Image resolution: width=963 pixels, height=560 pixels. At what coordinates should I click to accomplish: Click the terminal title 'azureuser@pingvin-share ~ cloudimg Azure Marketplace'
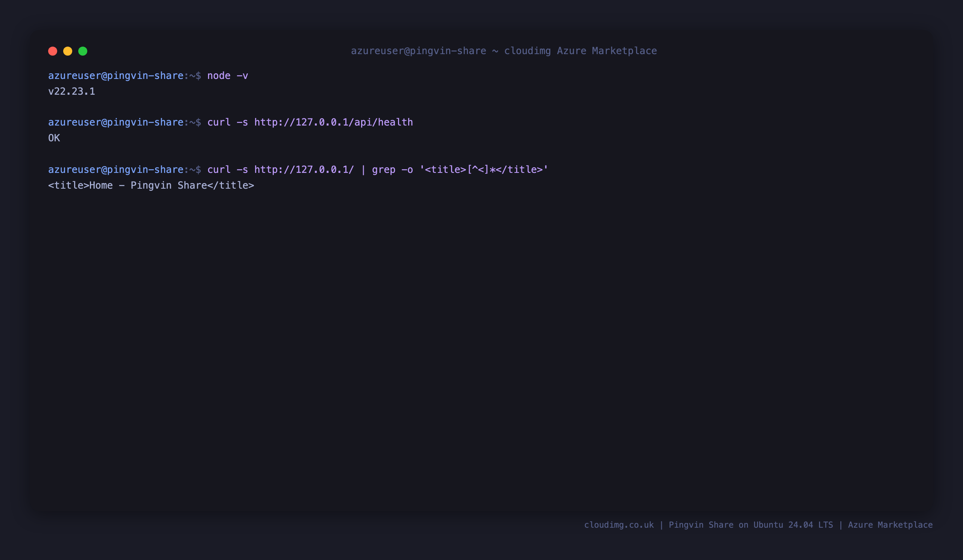(504, 51)
